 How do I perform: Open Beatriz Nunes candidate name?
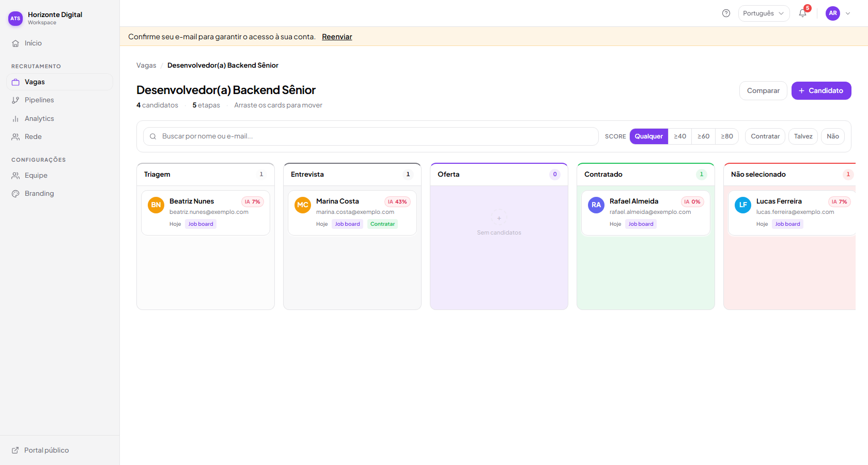(x=192, y=201)
